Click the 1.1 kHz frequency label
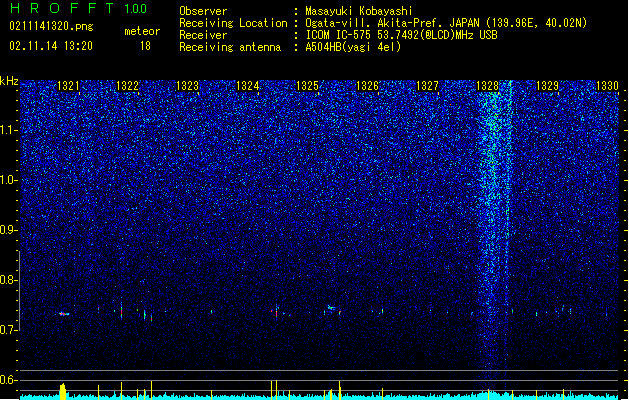This screenshot has width=629, height=400. [8, 130]
